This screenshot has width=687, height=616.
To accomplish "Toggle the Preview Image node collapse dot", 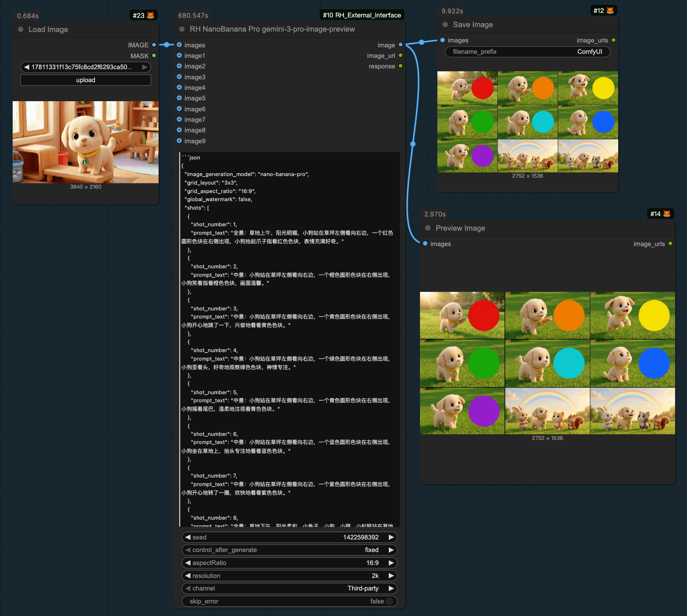I will tap(428, 228).
